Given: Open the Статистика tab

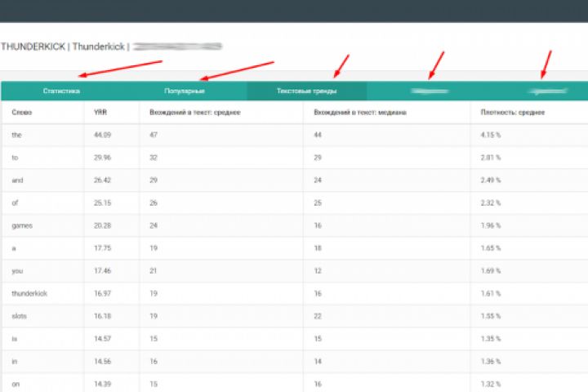Looking at the screenshot, I should (61, 91).
